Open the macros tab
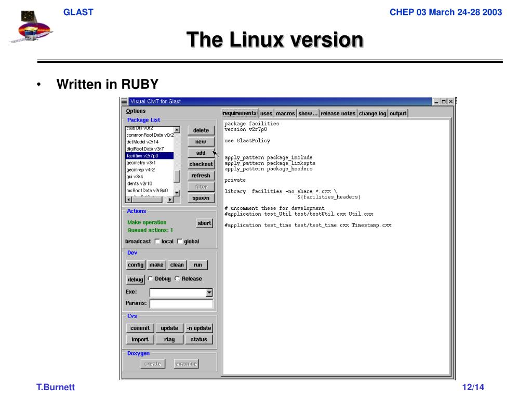Image resolution: width=532 pixels, height=399 pixels. [x=285, y=113]
